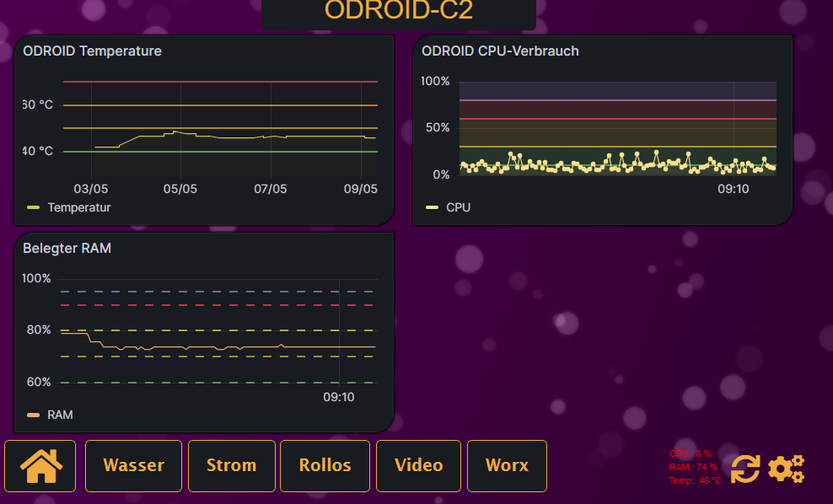The height and width of the screenshot is (504, 833).
Task: Click the 09/05 date axis label
Action: coord(361,189)
